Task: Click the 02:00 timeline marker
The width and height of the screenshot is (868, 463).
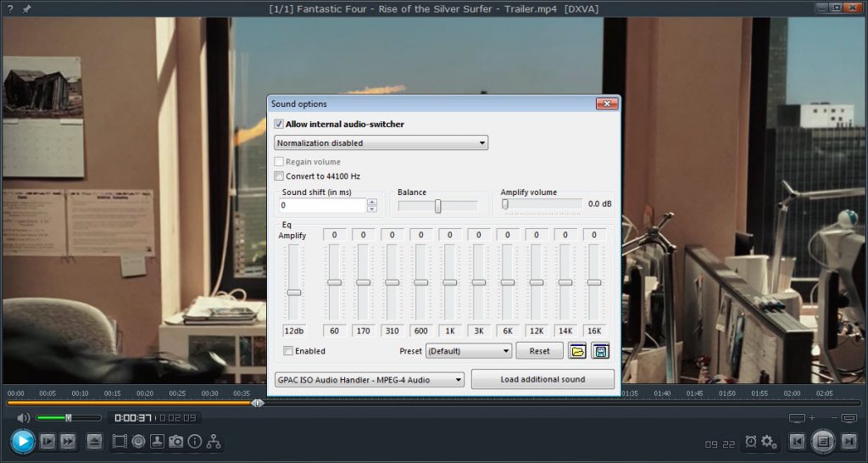Action: (x=792, y=393)
